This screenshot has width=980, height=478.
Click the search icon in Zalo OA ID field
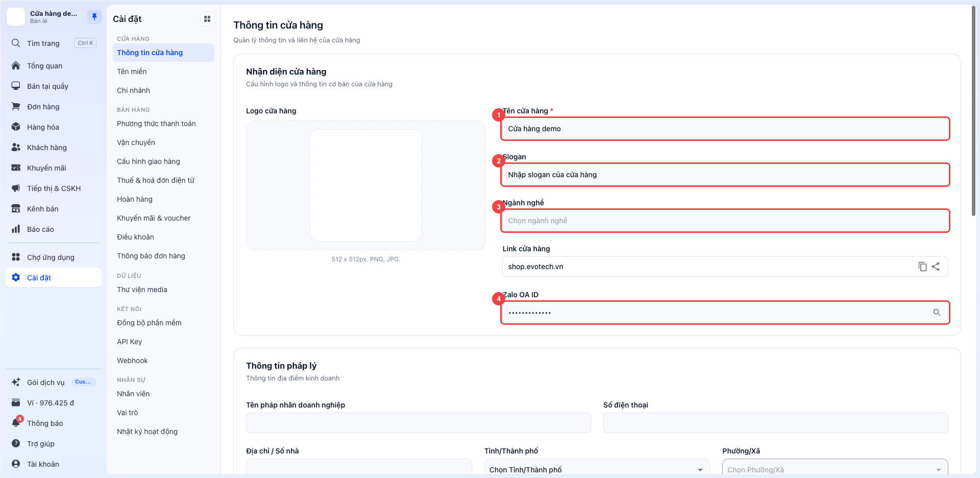[937, 313]
